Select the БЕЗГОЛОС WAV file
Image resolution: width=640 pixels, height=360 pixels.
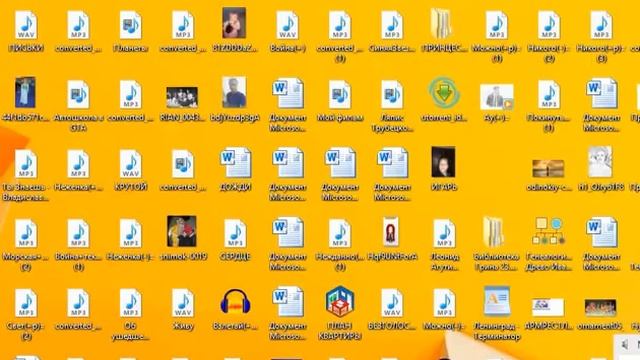[x=392, y=303]
